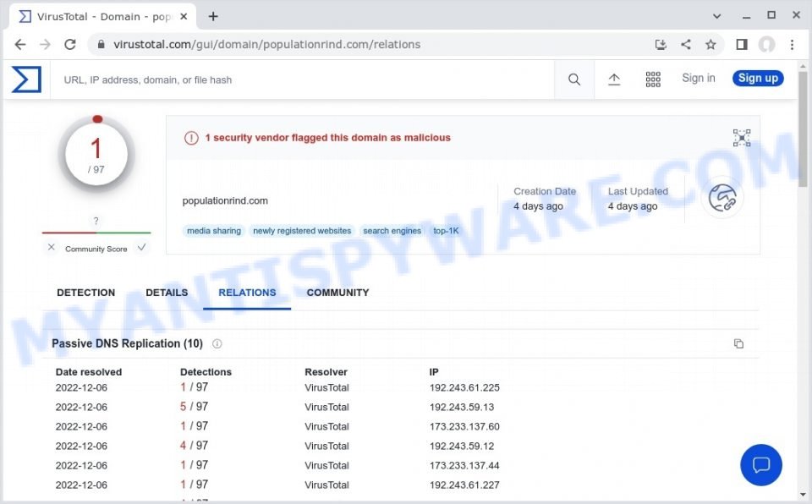Image resolution: width=812 pixels, height=504 pixels.
Task: Open the Chrome profile avatar
Action: tap(766, 45)
